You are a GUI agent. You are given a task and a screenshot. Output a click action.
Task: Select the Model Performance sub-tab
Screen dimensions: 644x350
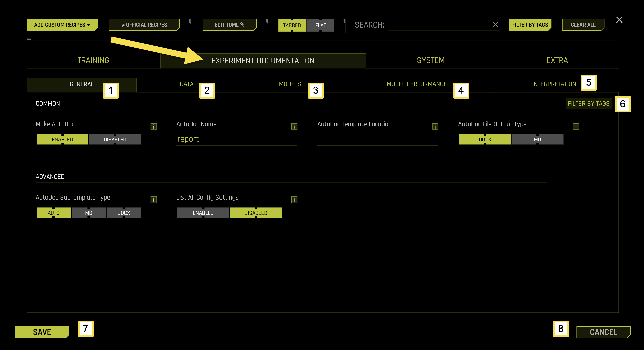[x=416, y=84]
